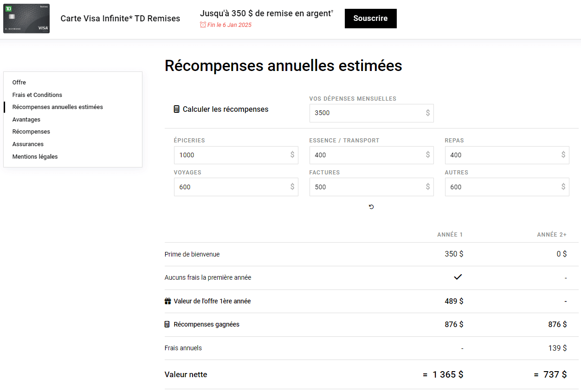Open Mentions légales sidebar link
581x392 pixels.
(35, 157)
